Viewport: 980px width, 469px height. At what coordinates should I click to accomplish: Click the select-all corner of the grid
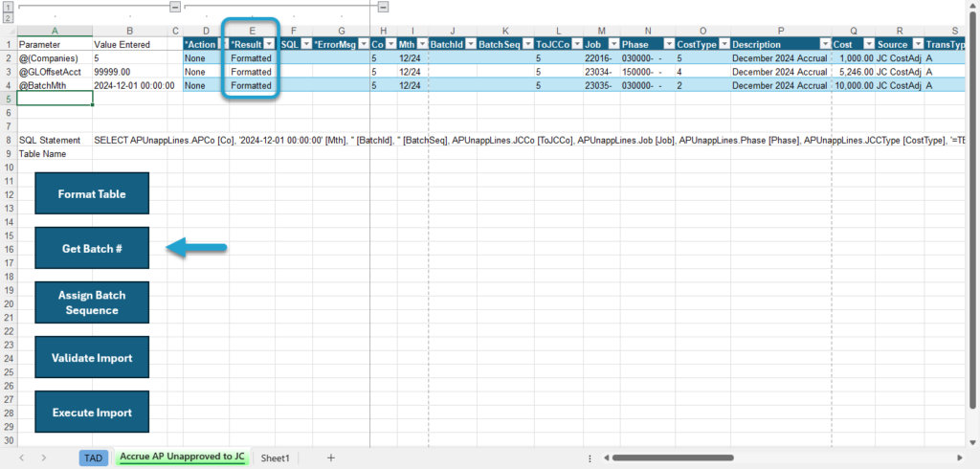click(x=8, y=31)
